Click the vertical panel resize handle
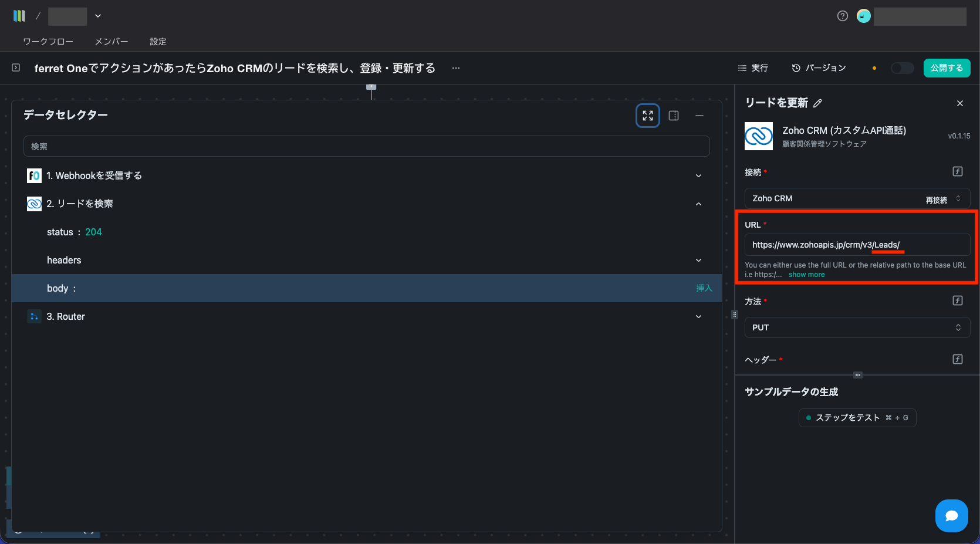 coord(735,315)
